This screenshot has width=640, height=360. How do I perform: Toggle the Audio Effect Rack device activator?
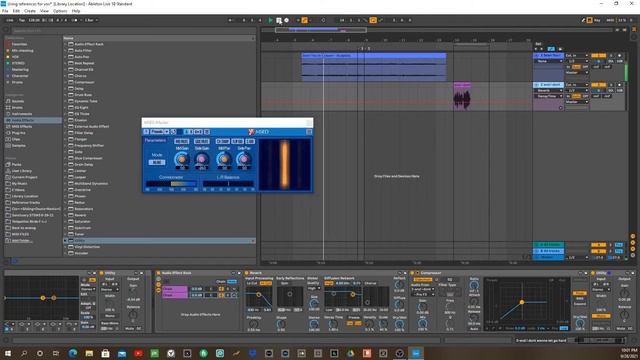(x=158, y=273)
